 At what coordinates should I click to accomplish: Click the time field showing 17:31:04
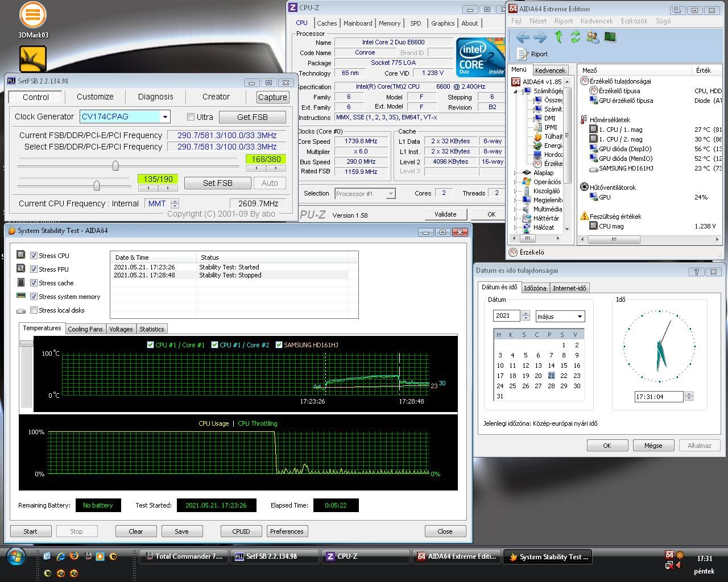coord(659,397)
